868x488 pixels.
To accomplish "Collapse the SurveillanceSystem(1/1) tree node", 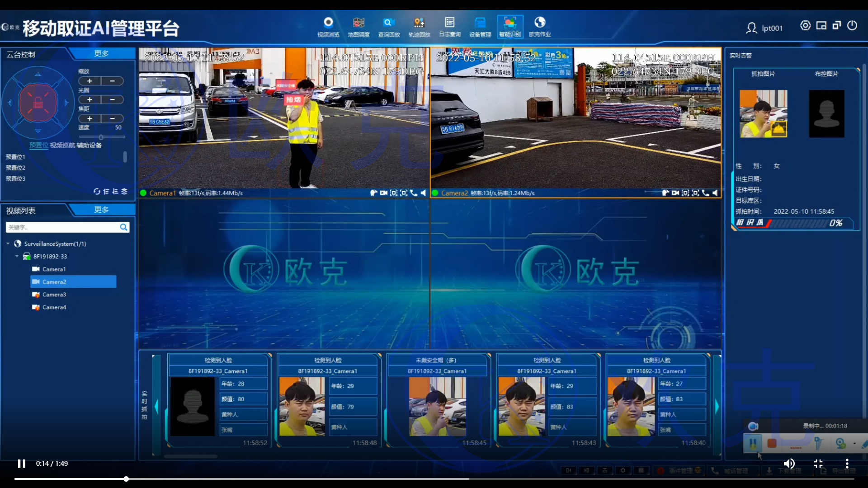I will click(8, 244).
